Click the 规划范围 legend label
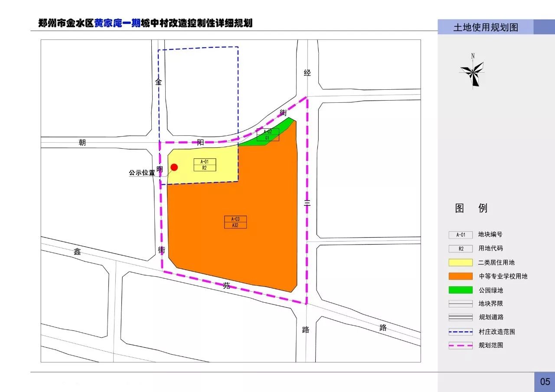The image size is (555, 392). (x=490, y=346)
